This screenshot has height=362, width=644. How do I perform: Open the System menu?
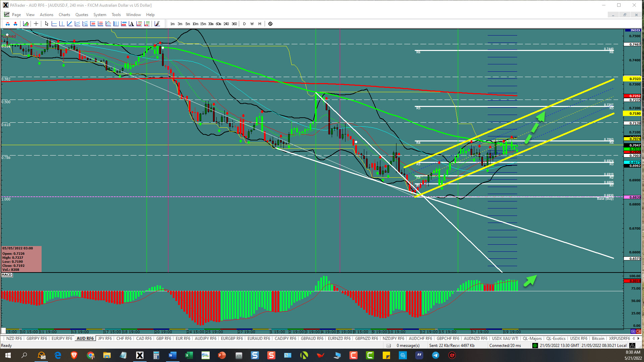100,15
